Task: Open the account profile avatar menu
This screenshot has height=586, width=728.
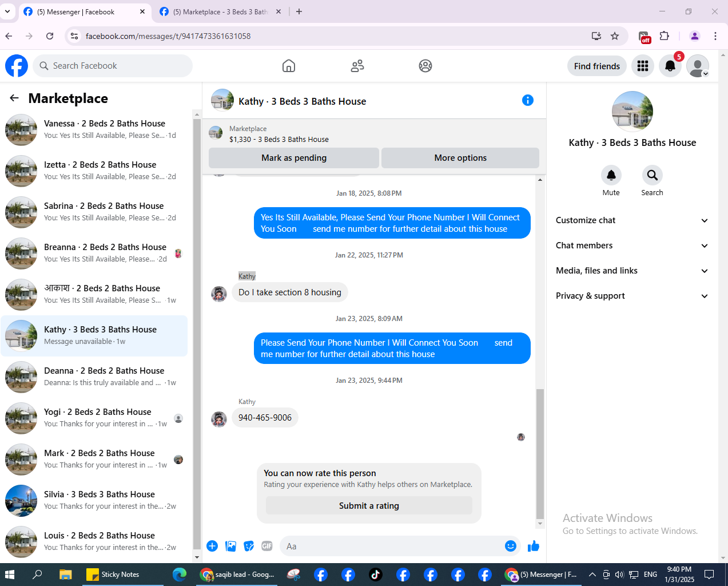Action: click(x=698, y=66)
